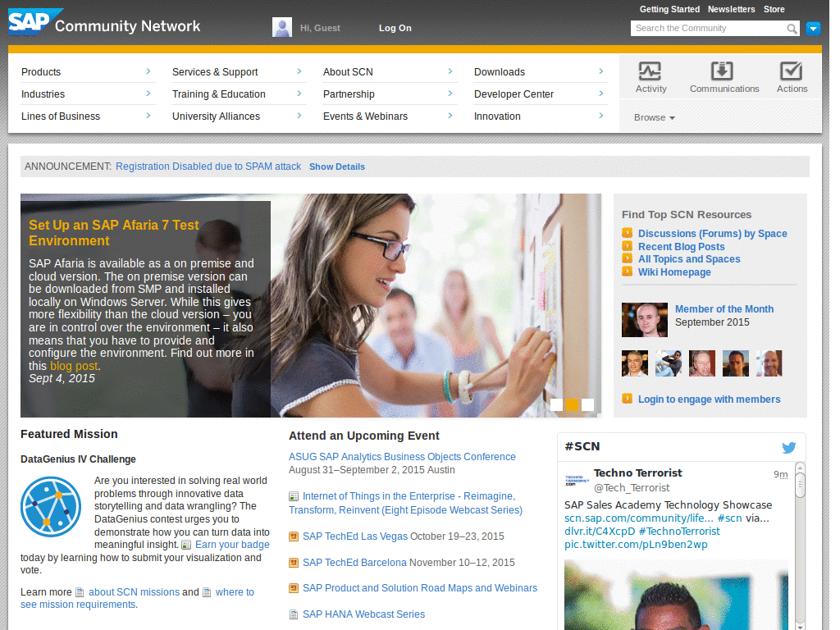Select the highlighted orange carousel indicator

point(573,404)
